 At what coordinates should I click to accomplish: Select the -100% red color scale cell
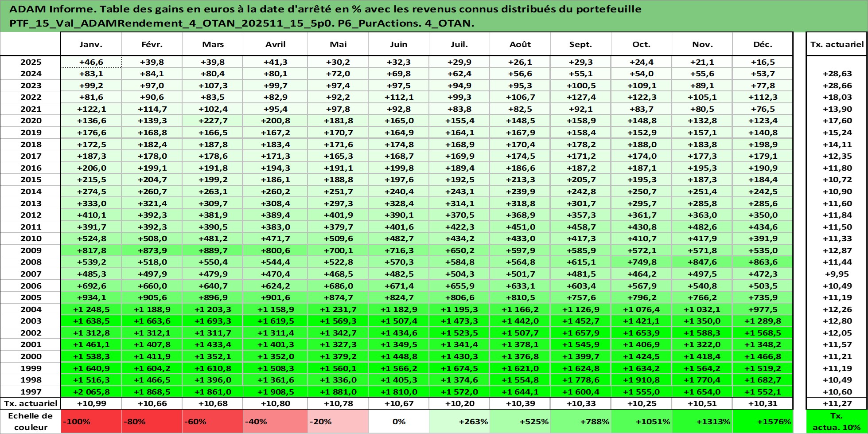(x=91, y=422)
